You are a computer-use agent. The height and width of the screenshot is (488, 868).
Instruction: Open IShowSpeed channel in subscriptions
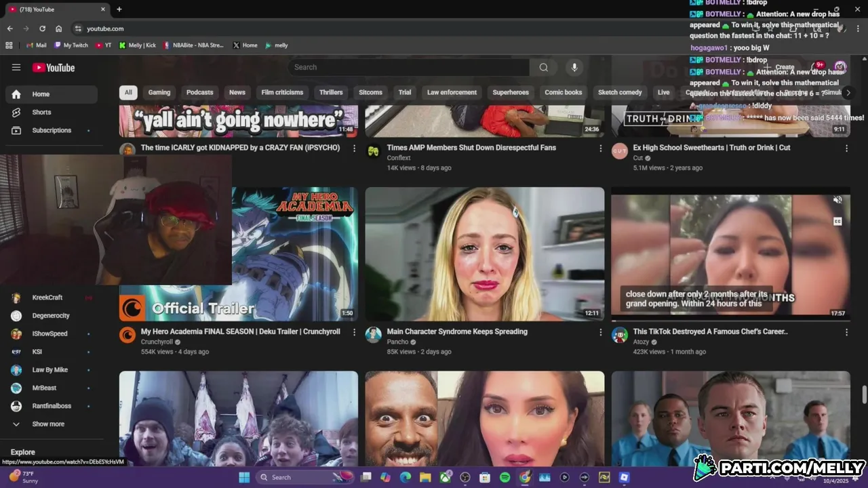click(52, 333)
